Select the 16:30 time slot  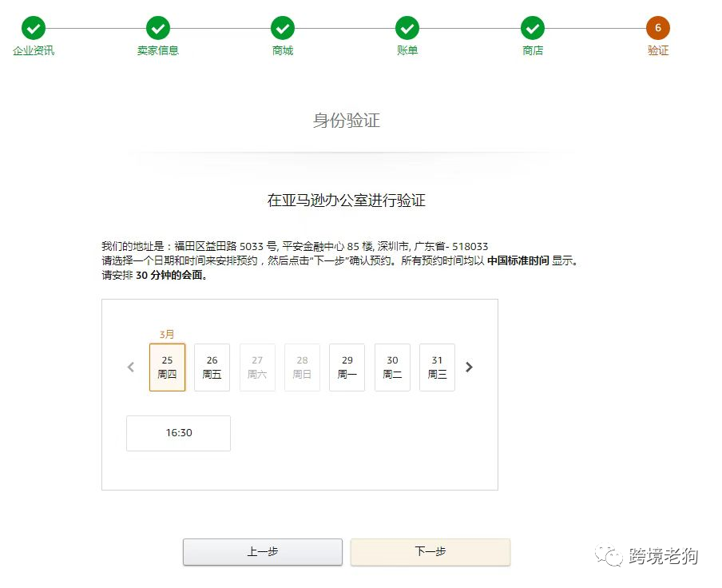(178, 433)
